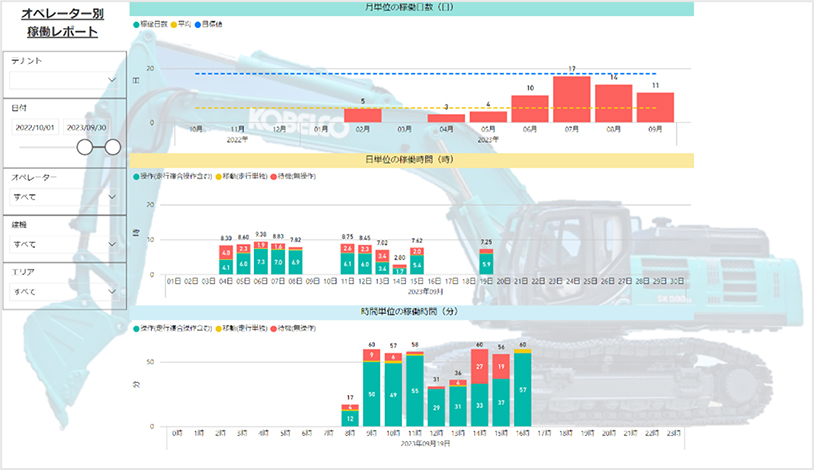
Task: Select the 09月 bar with value 11
Action: click(x=656, y=108)
